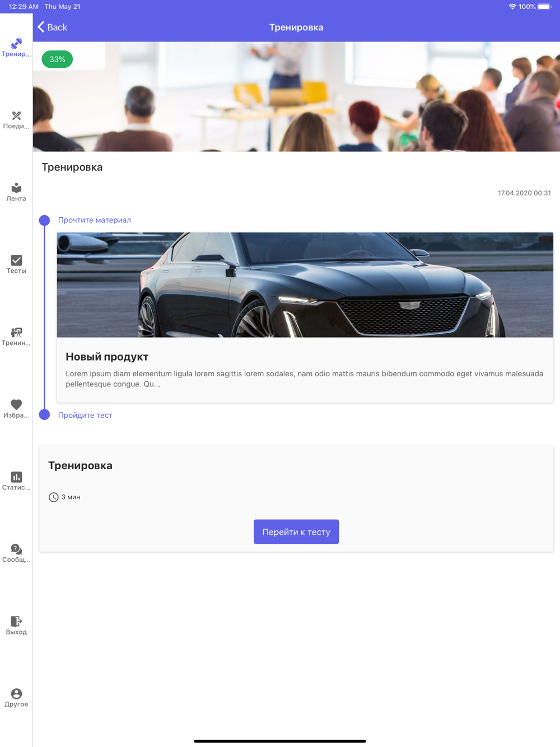Click the seminar audience banner image

click(296, 96)
